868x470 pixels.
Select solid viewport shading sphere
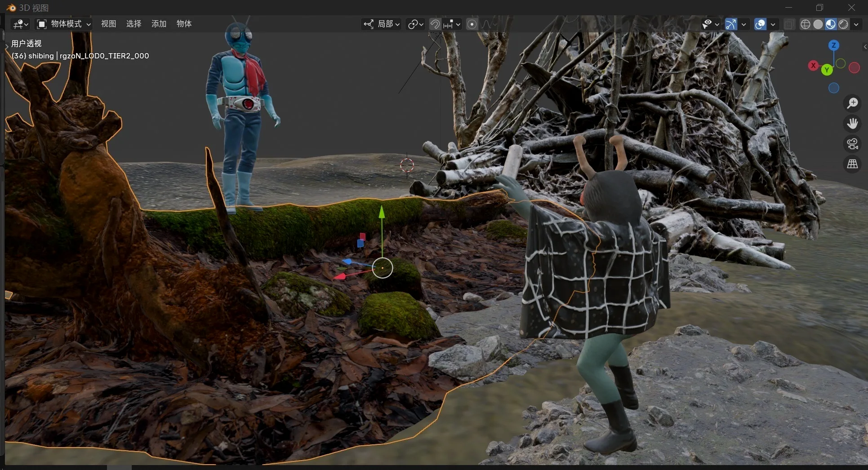pyautogui.click(x=818, y=24)
